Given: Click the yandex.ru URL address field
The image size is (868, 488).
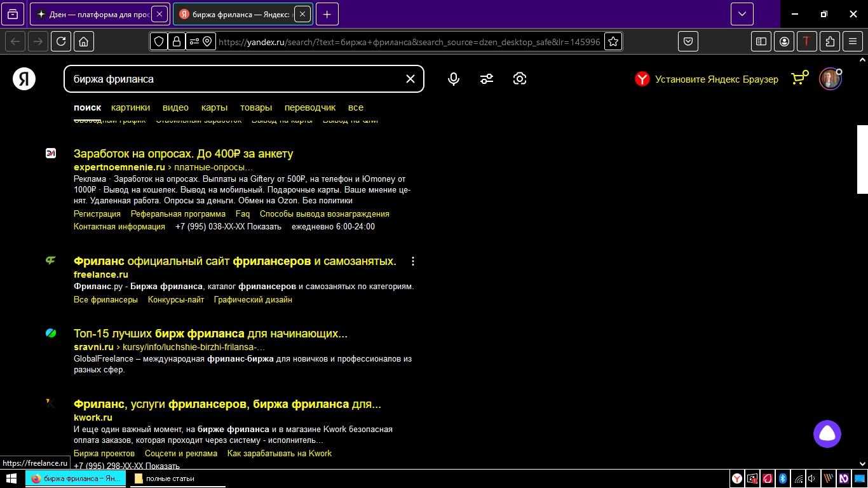Looking at the screenshot, I should point(409,41).
